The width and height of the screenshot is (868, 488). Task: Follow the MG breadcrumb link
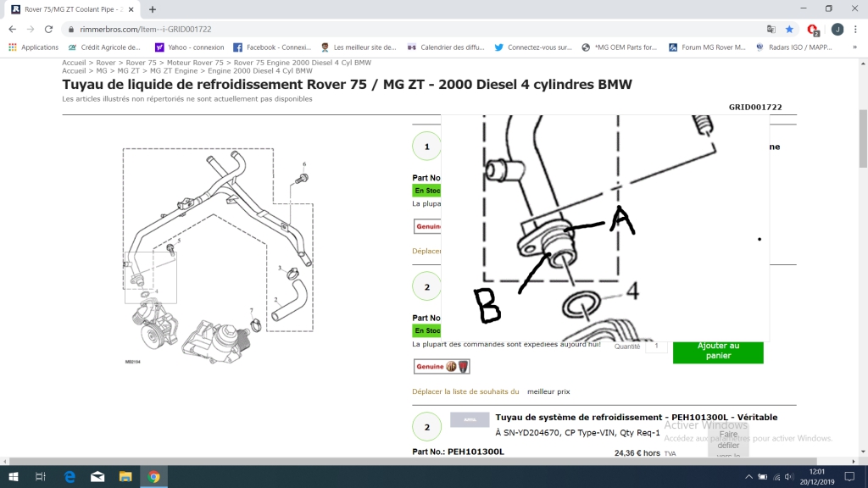[102, 71]
